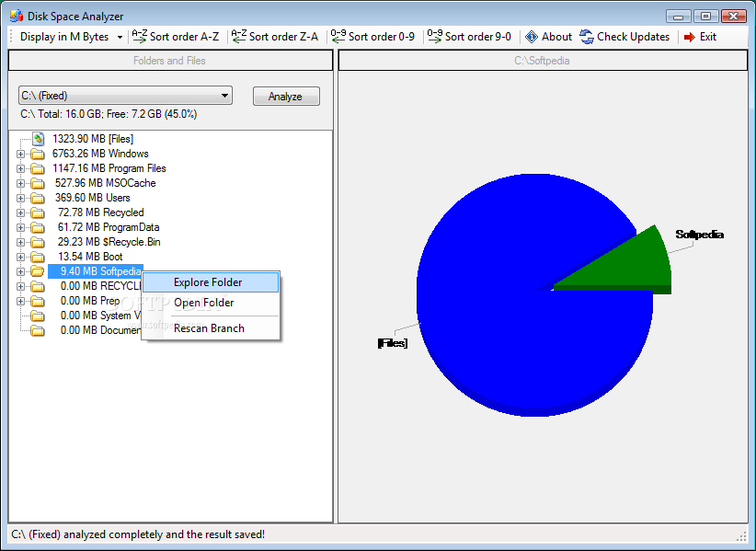Click the Boot folder icon
The width and height of the screenshot is (756, 551).
[x=37, y=257]
